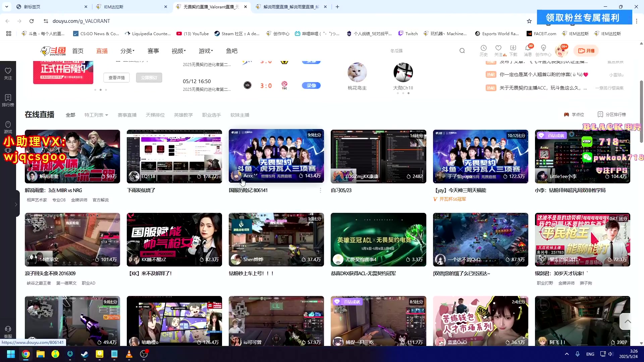Open the FACEIT.com bookmark

click(541, 34)
